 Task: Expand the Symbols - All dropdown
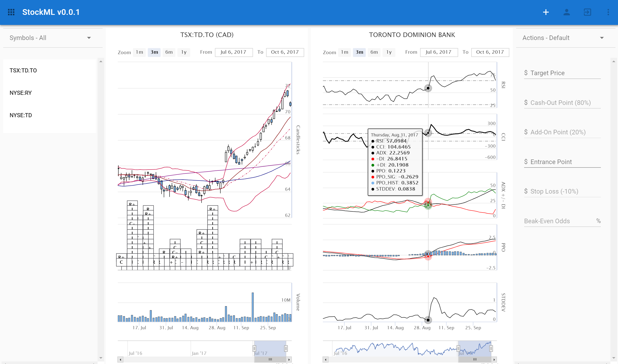tap(53, 38)
